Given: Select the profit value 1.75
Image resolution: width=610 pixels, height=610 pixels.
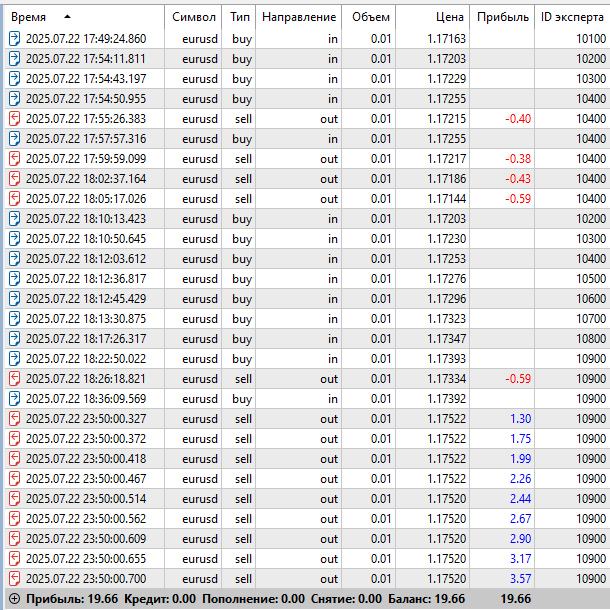Looking at the screenshot, I should click(521, 439).
